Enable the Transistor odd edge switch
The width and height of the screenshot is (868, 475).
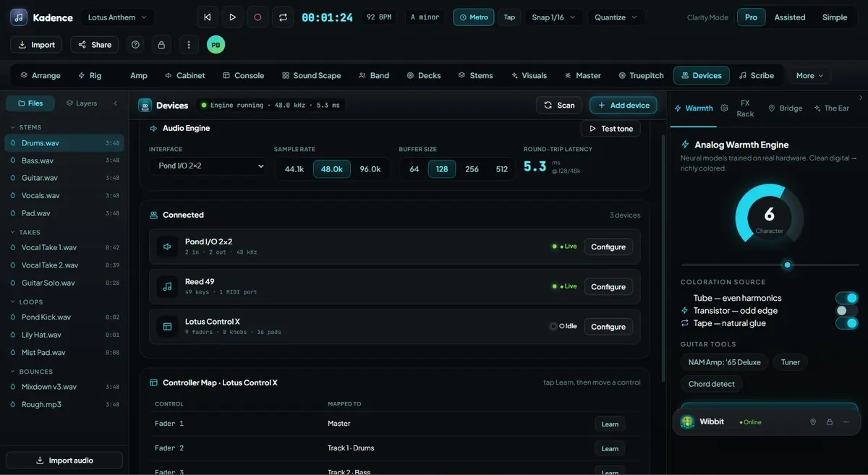point(846,311)
